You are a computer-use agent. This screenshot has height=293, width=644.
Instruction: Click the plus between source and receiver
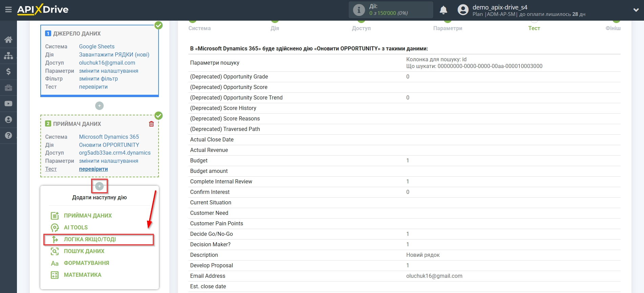[99, 106]
